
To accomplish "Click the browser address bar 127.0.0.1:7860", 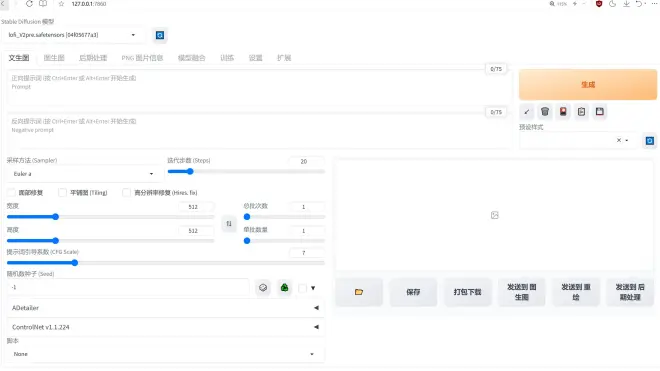I will click(89, 4).
